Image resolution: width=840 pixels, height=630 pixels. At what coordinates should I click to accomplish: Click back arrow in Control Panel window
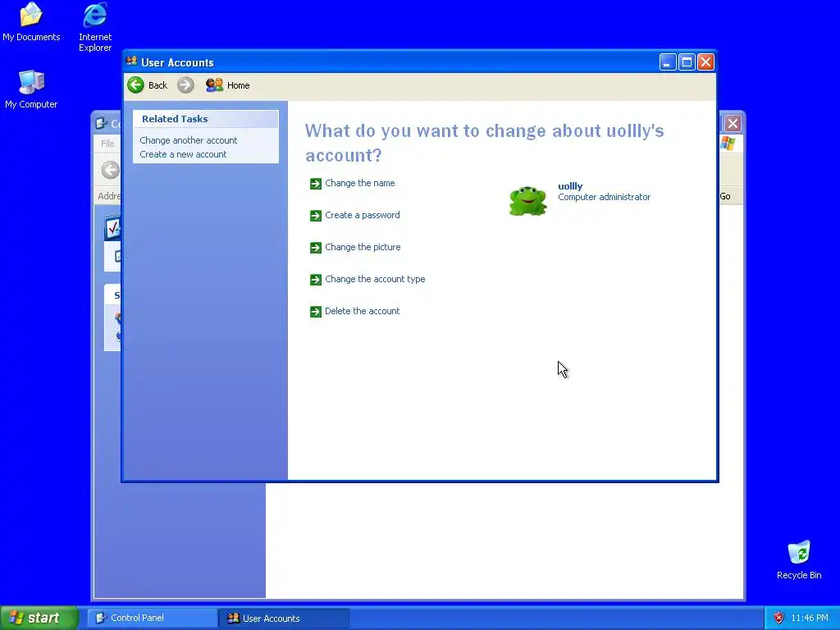[111, 170]
